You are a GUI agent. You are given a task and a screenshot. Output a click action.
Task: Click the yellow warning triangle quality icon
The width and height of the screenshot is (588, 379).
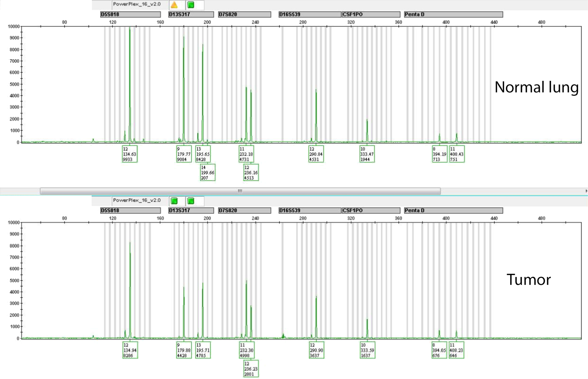[x=174, y=5]
